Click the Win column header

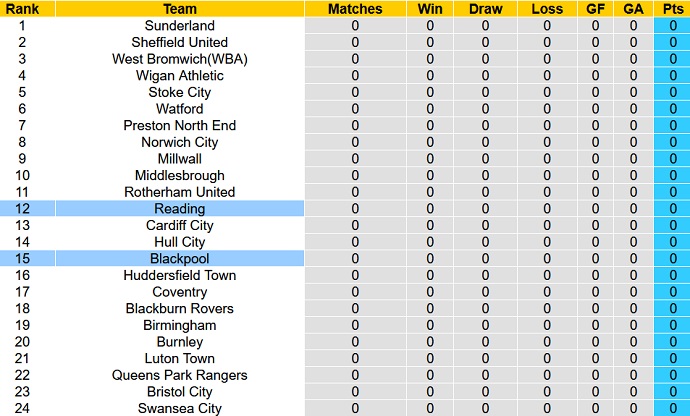431,9
